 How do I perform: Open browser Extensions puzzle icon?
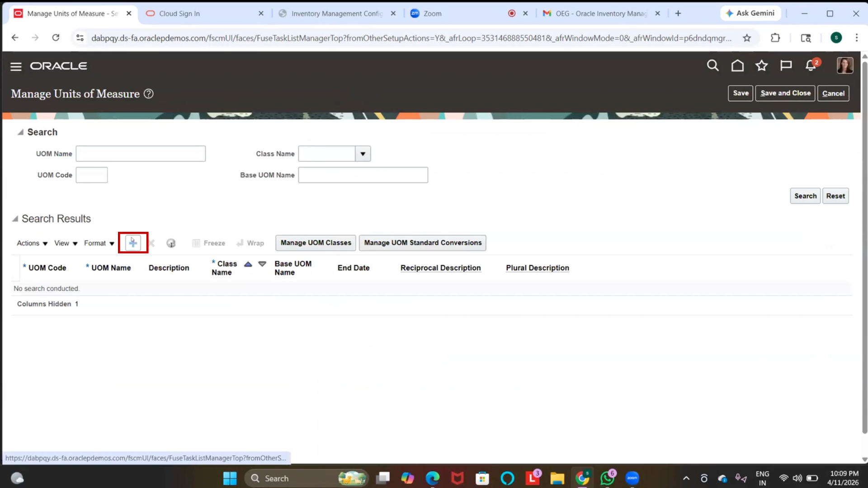click(775, 38)
